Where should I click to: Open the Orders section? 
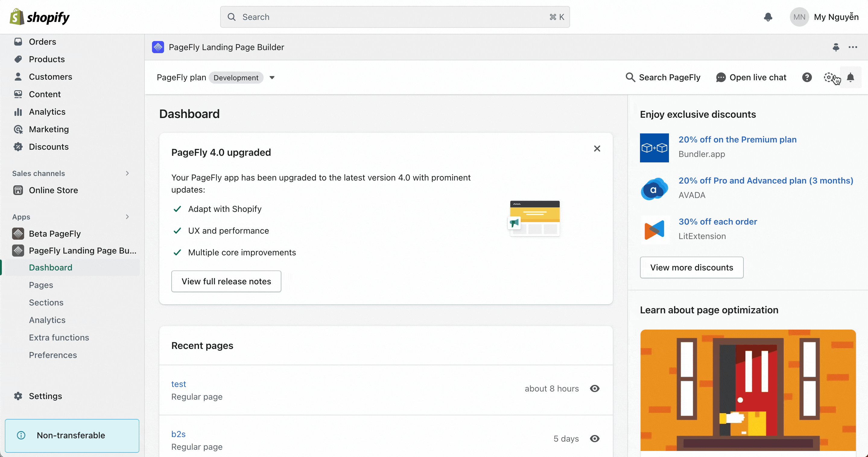point(43,41)
